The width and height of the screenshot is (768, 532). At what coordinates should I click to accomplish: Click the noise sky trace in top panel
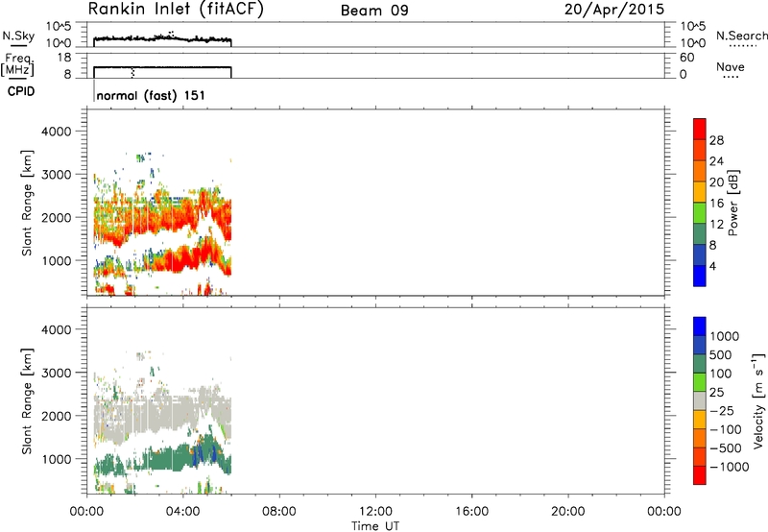(x=161, y=38)
